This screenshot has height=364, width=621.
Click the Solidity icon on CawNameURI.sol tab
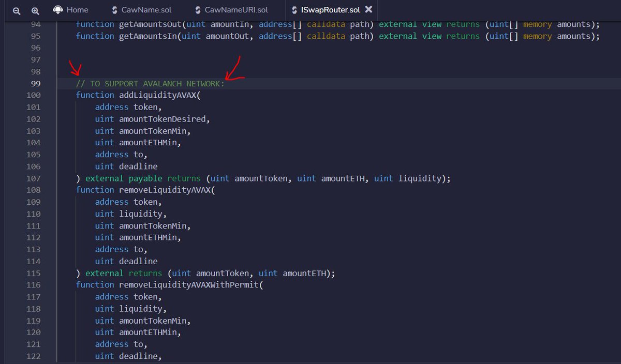[x=198, y=10]
